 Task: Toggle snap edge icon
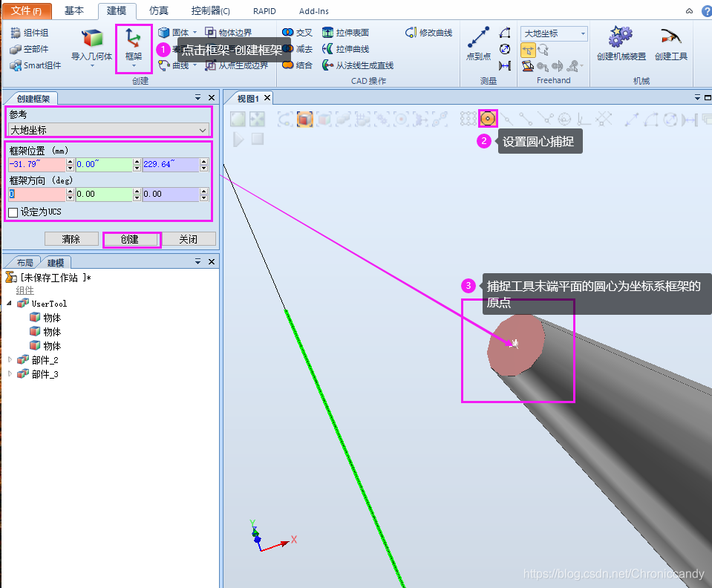click(545, 119)
